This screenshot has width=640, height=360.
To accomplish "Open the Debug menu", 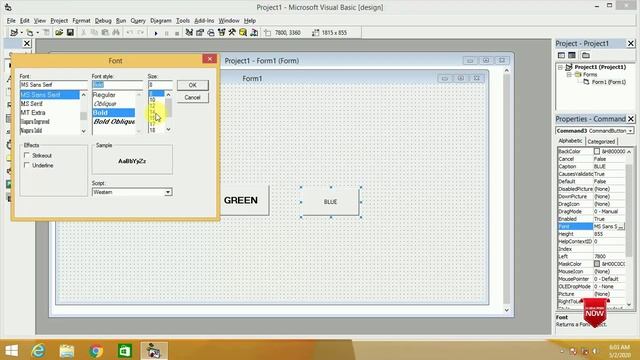I will point(103,20).
